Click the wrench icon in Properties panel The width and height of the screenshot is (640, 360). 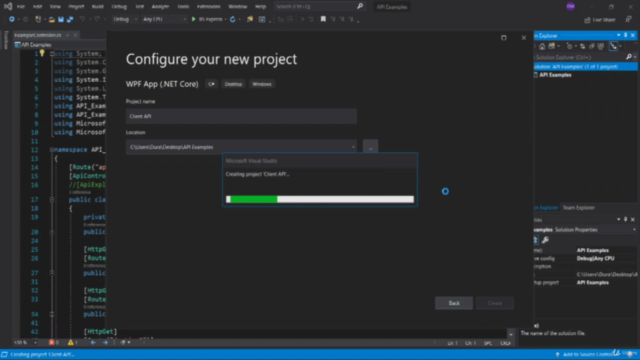pos(545,240)
